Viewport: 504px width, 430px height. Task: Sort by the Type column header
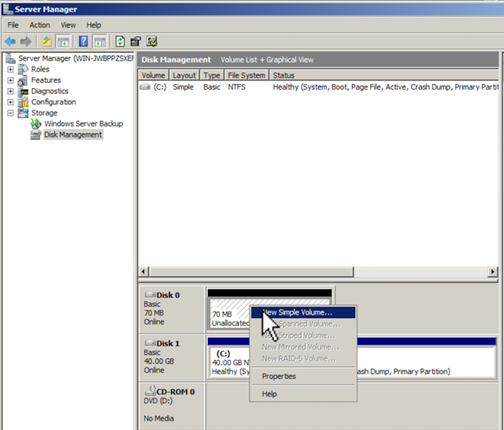(x=212, y=75)
